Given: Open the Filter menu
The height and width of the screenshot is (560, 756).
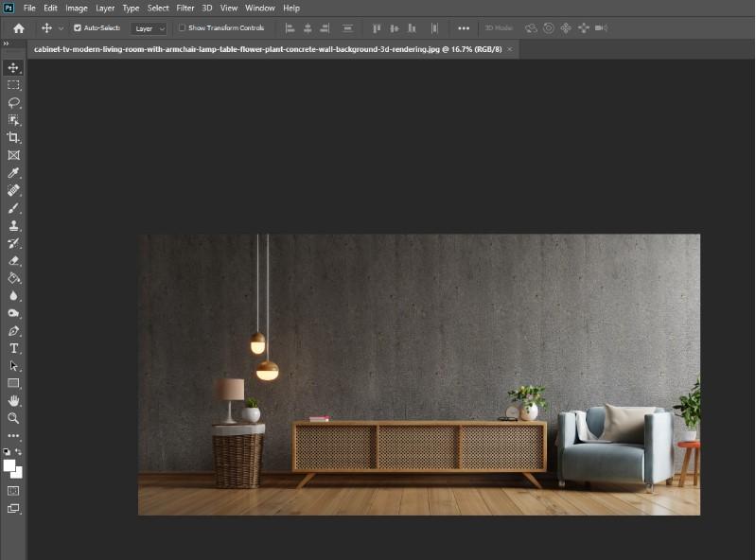Looking at the screenshot, I should point(185,9).
